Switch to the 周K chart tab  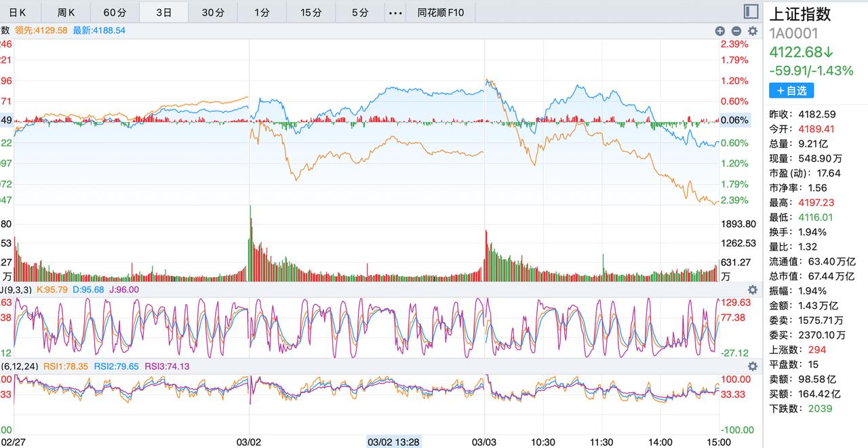click(66, 12)
